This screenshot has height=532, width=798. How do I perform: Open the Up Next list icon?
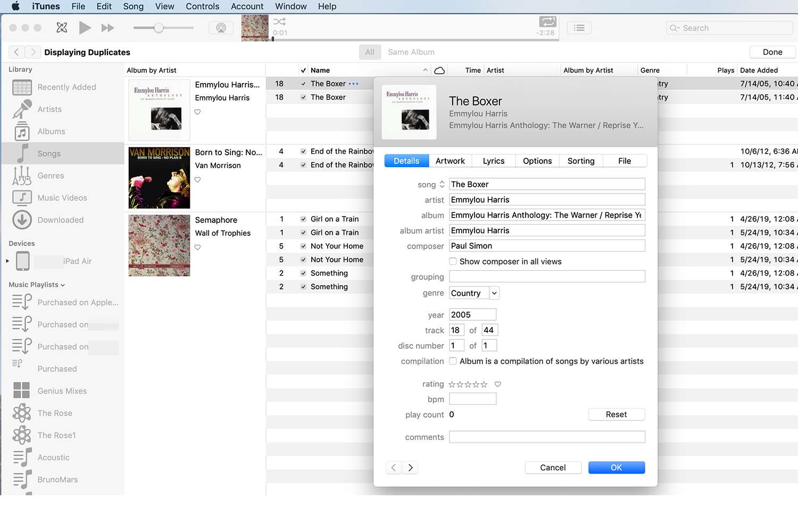[x=579, y=28]
